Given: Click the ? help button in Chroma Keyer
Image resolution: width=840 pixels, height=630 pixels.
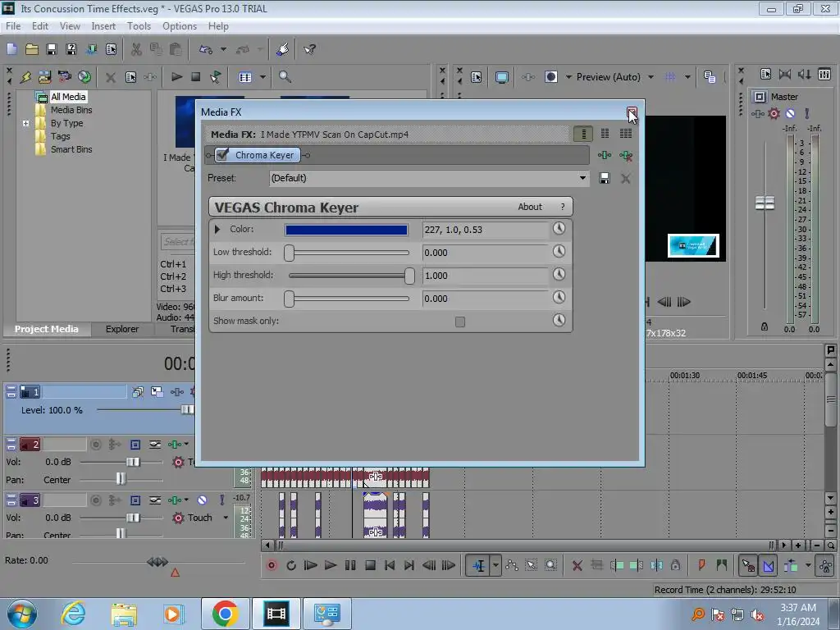Looking at the screenshot, I should point(563,207).
